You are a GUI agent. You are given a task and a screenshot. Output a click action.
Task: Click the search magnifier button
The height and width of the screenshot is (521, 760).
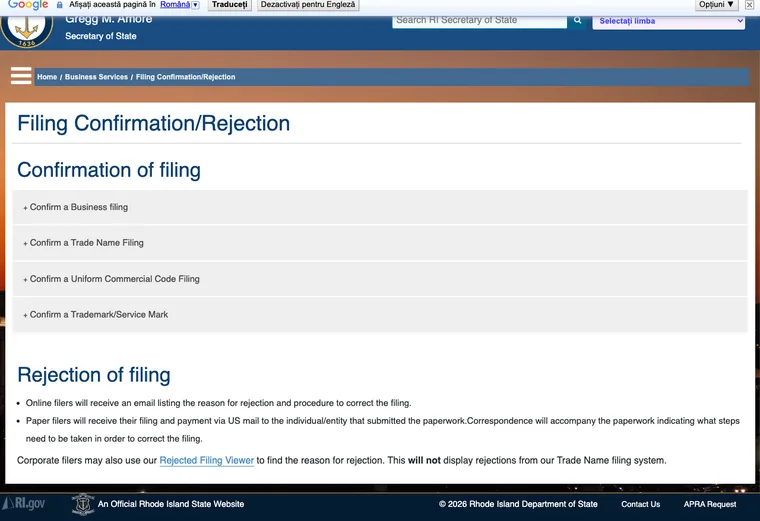point(577,20)
